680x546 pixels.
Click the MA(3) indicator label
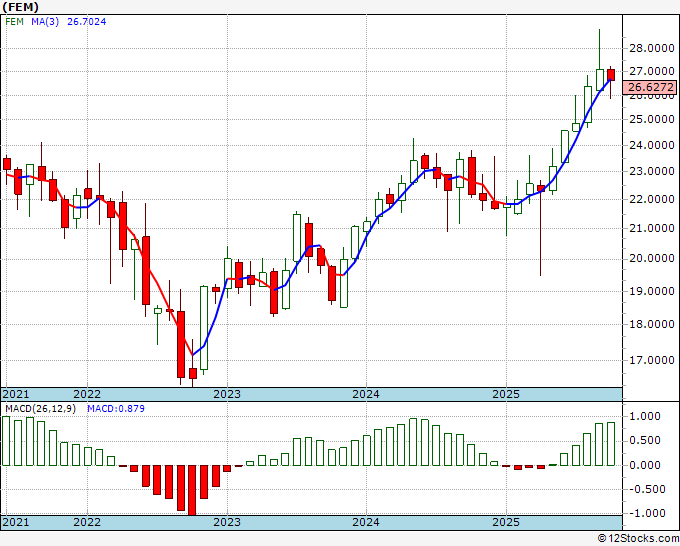pos(45,22)
